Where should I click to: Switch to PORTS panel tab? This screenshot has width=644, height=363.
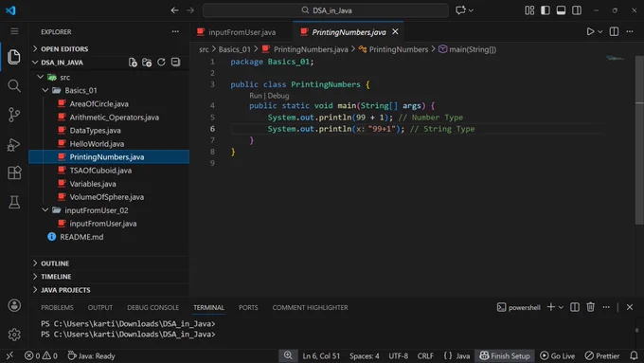248,307
